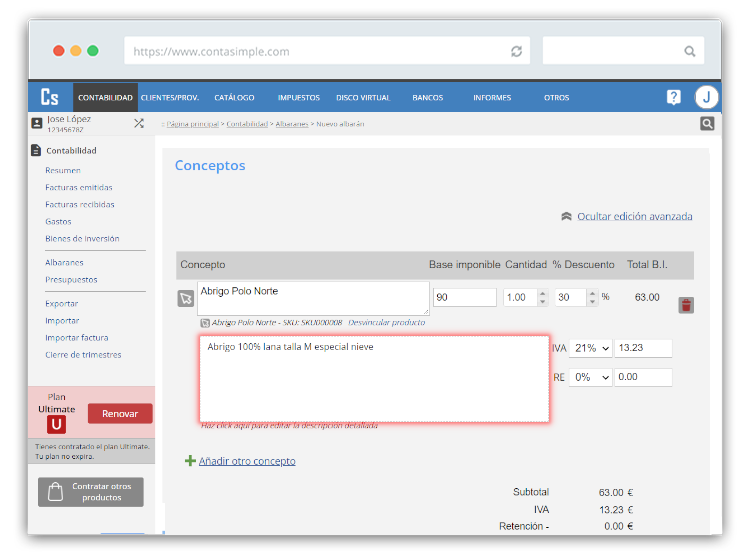750x552 pixels.
Task: Click the product selector icon beside concept
Action: pos(186,298)
